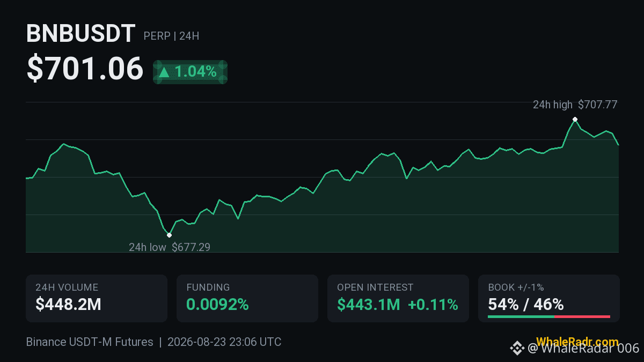644x362 pixels.
Task: Click the green 1.04% change badge
Action: point(190,72)
